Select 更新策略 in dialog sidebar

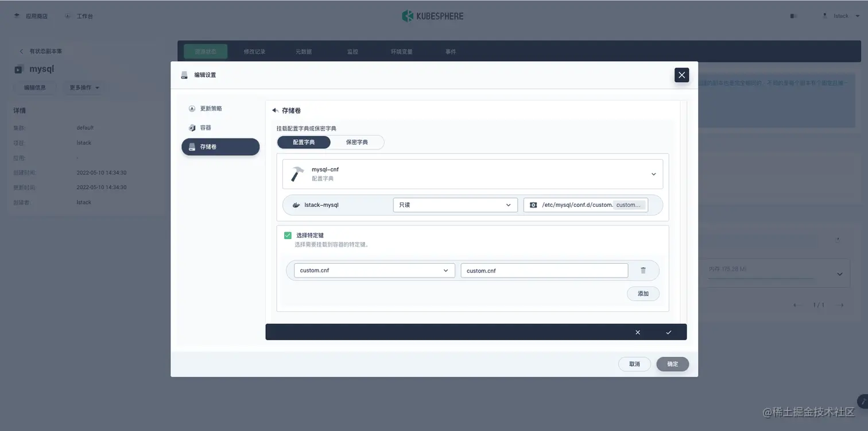click(x=220, y=109)
